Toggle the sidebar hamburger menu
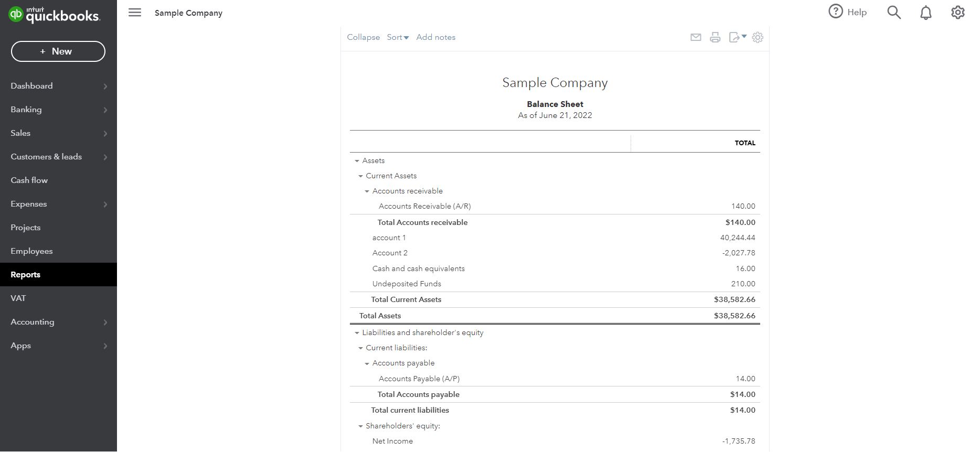Image resolution: width=980 pixels, height=452 pixels. click(135, 13)
